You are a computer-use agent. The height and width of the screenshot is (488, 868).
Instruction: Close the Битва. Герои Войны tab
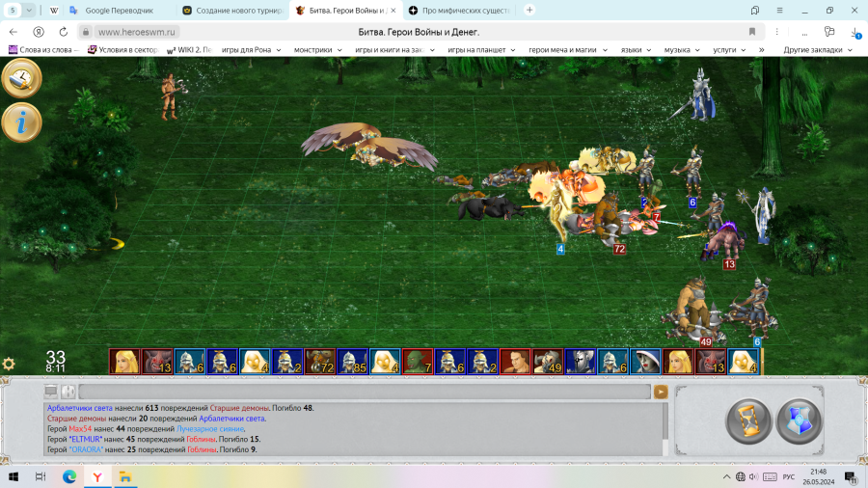click(393, 11)
